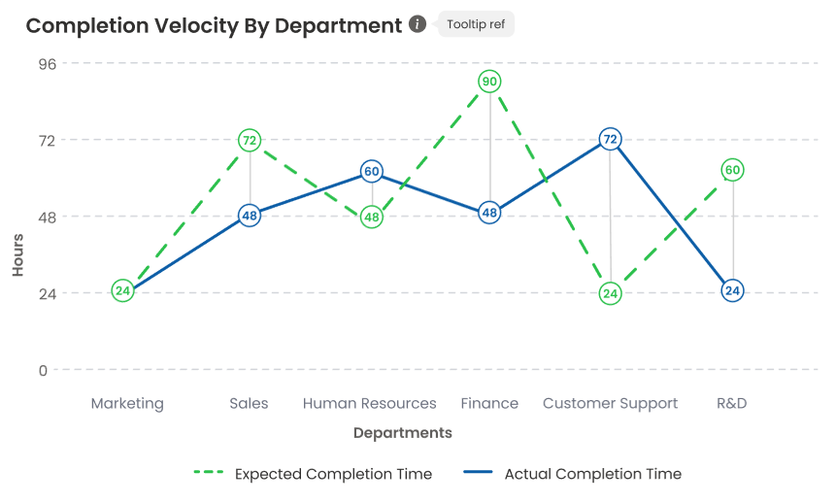Click Customer Support actual 72 marker
Image resolution: width=836 pixels, height=504 pixels.
click(610, 139)
